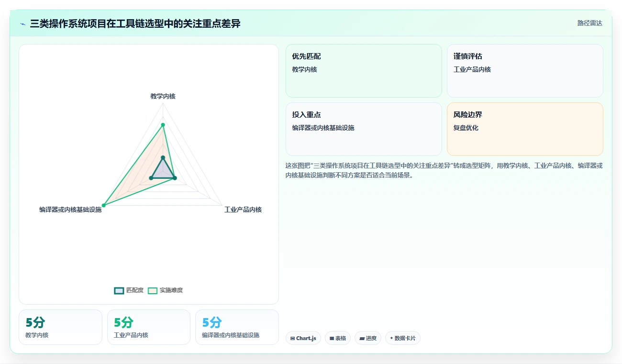622x364 pixels.
Task: Click the 表格 tag icon
Action: click(332, 338)
